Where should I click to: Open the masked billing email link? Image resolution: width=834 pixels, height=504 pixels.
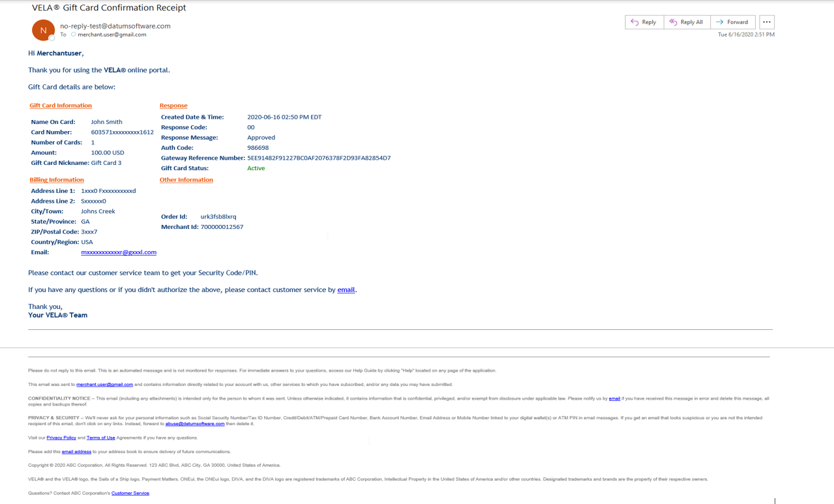pos(118,252)
